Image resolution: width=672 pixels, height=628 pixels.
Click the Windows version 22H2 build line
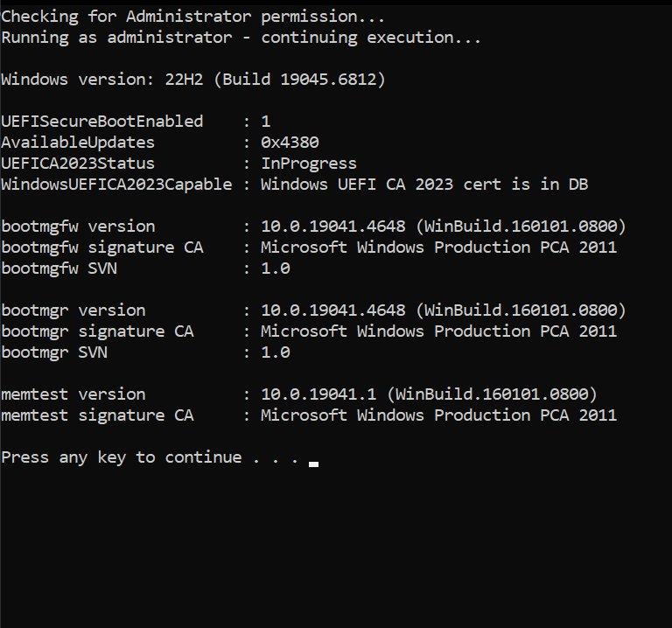click(x=192, y=80)
